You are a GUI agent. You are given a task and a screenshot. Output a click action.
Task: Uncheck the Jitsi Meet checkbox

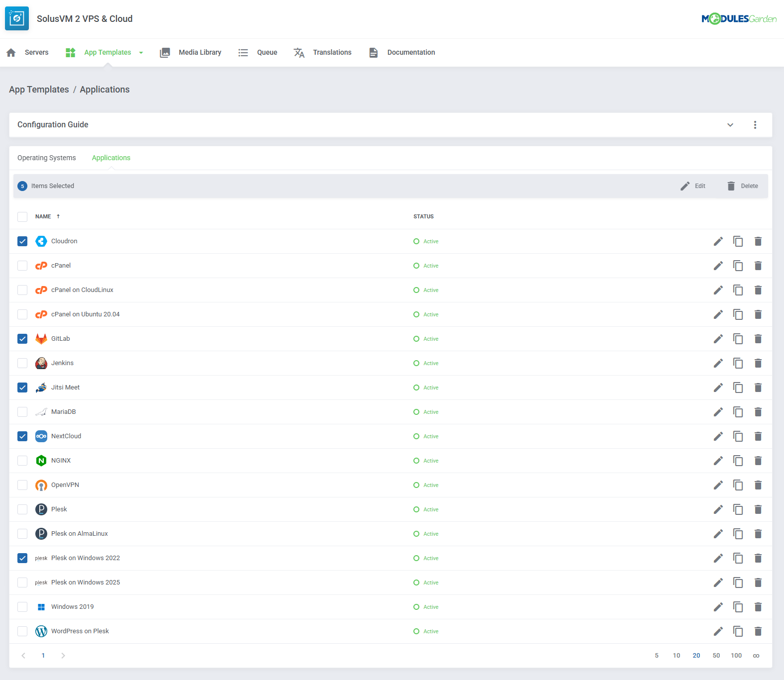pyautogui.click(x=22, y=388)
